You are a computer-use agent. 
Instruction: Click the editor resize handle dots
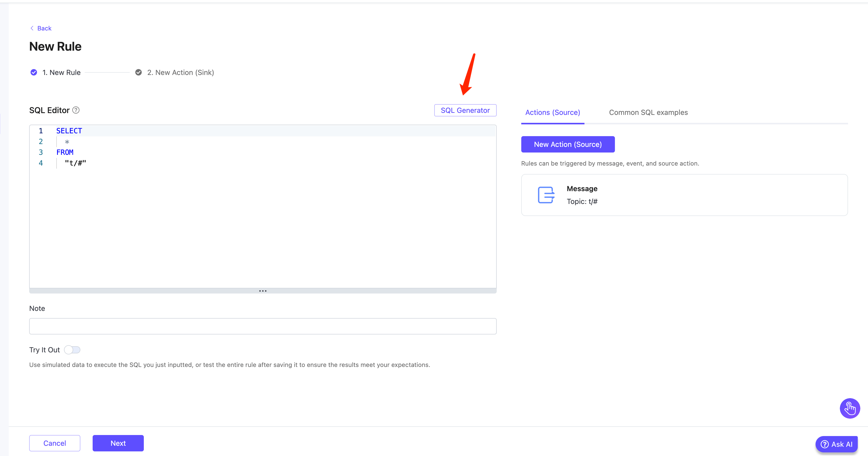263,291
